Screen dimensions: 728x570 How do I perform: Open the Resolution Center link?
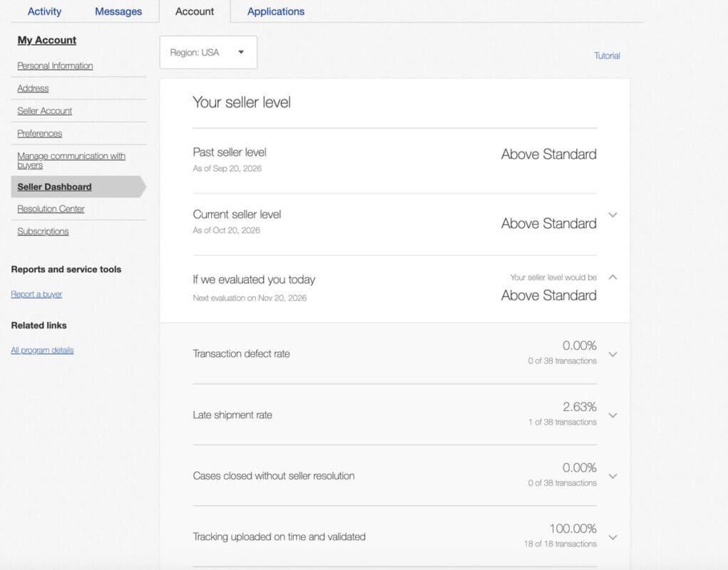[51, 209]
